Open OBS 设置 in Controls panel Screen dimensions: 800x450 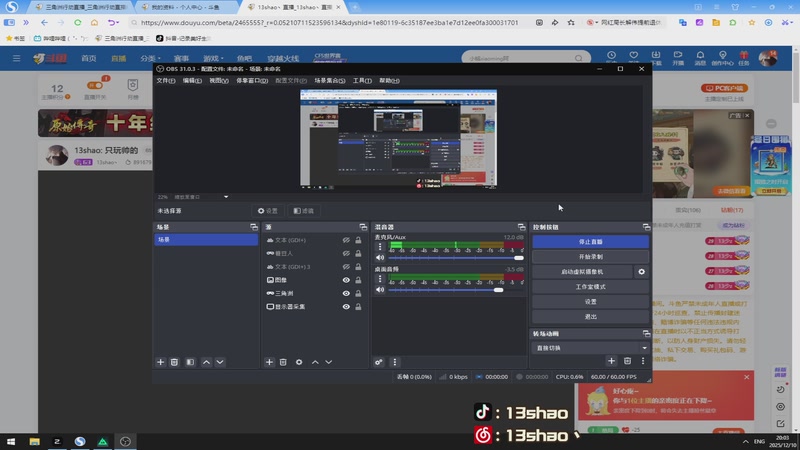591,302
